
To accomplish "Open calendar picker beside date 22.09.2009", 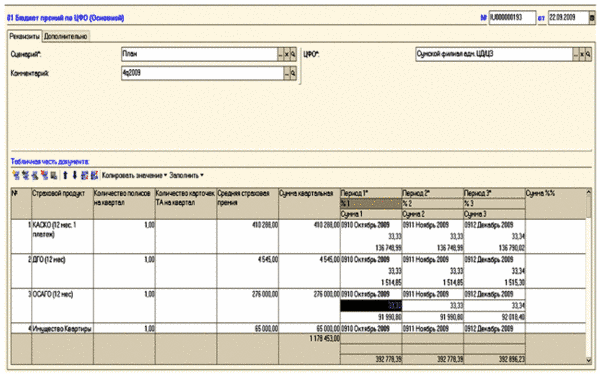I will point(592,18).
